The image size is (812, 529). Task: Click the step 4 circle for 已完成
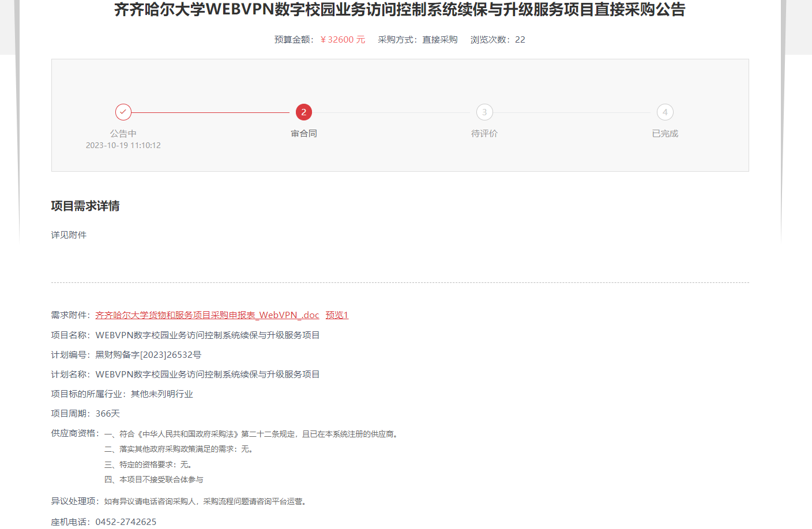(665, 112)
